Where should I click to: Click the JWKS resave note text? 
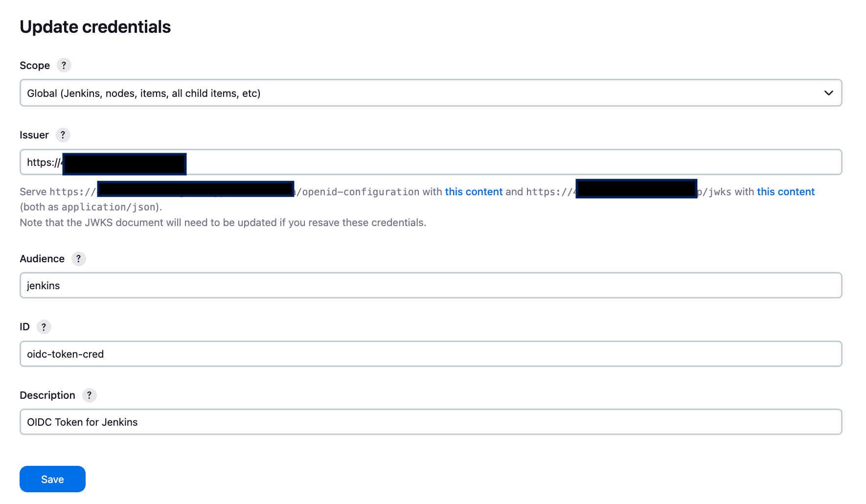(x=223, y=223)
